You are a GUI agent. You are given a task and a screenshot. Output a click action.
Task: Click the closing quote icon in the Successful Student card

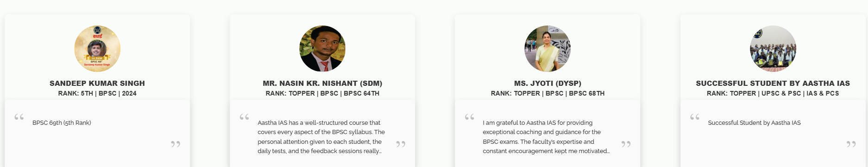pyautogui.click(x=851, y=144)
